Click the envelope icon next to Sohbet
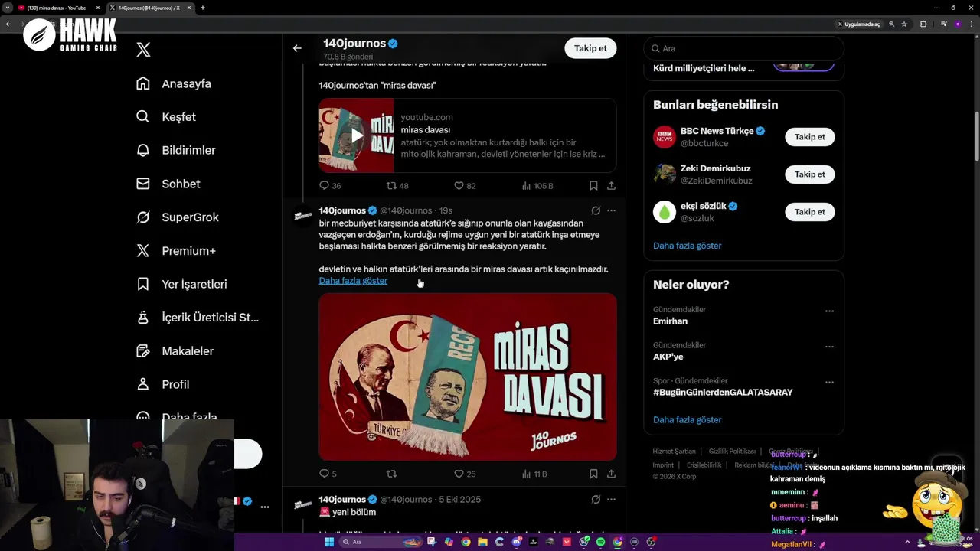980x551 pixels. pyautogui.click(x=143, y=184)
